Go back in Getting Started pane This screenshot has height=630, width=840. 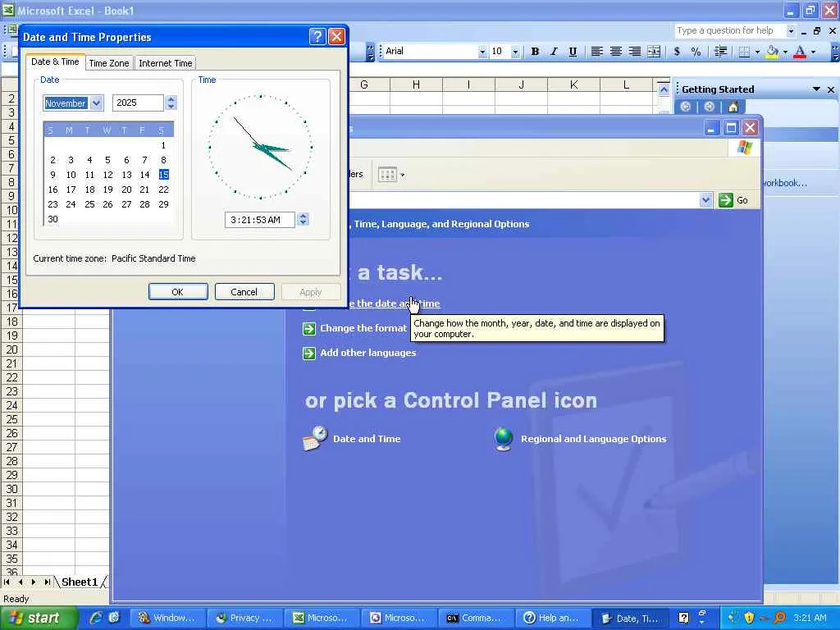pyautogui.click(x=685, y=107)
